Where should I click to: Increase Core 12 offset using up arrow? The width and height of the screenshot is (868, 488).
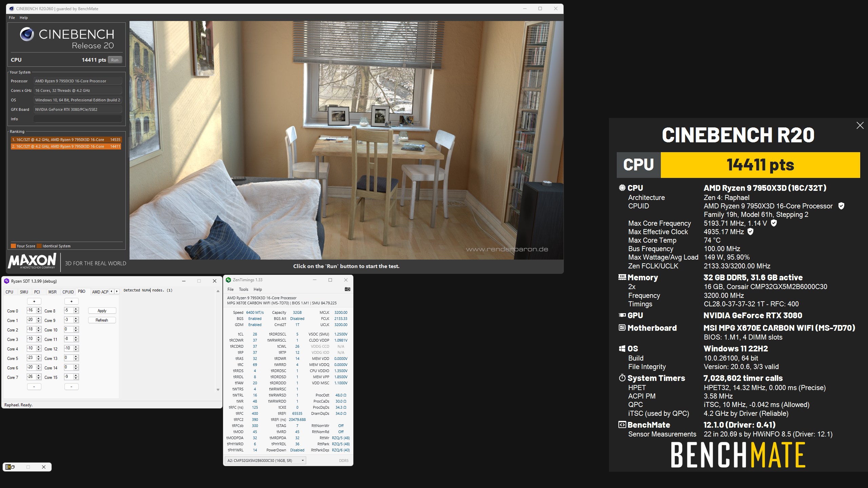[76, 347]
